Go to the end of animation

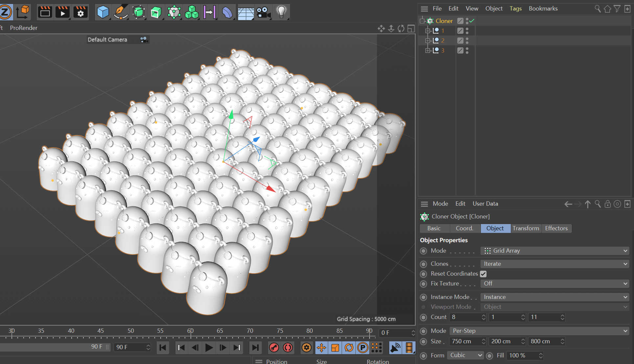pyautogui.click(x=255, y=348)
